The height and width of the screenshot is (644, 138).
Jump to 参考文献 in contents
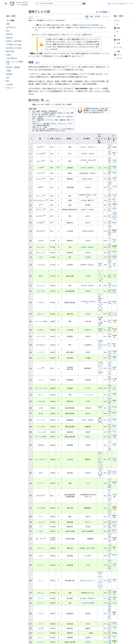pyautogui.click(x=10, y=84)
